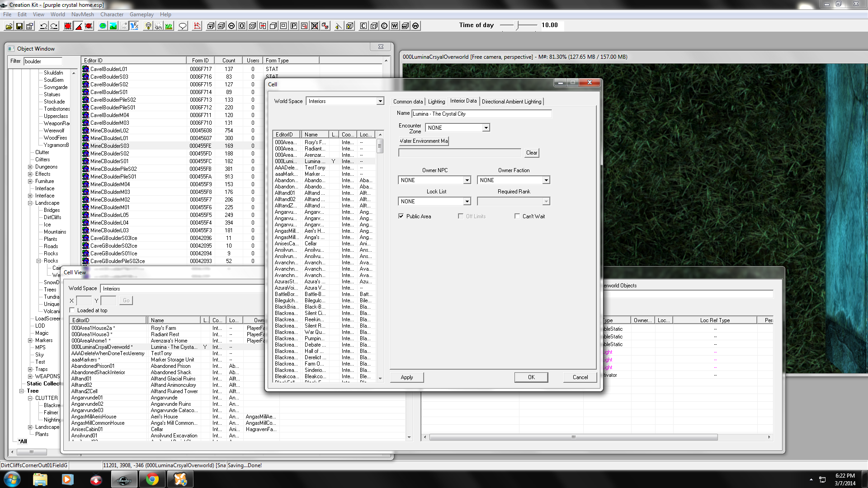Click the redo arrow toolbar icon
868x488 pixels.
pyautogui.click(x=54, y=26)
